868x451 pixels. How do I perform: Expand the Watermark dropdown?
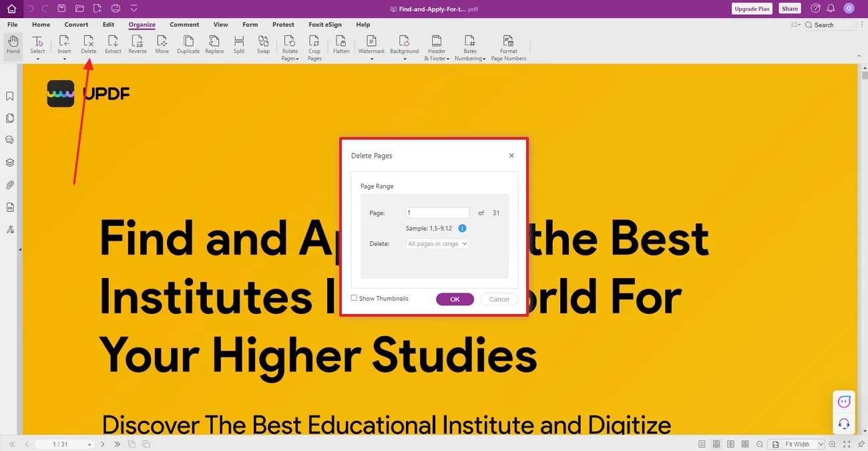(x=371, y=59)
